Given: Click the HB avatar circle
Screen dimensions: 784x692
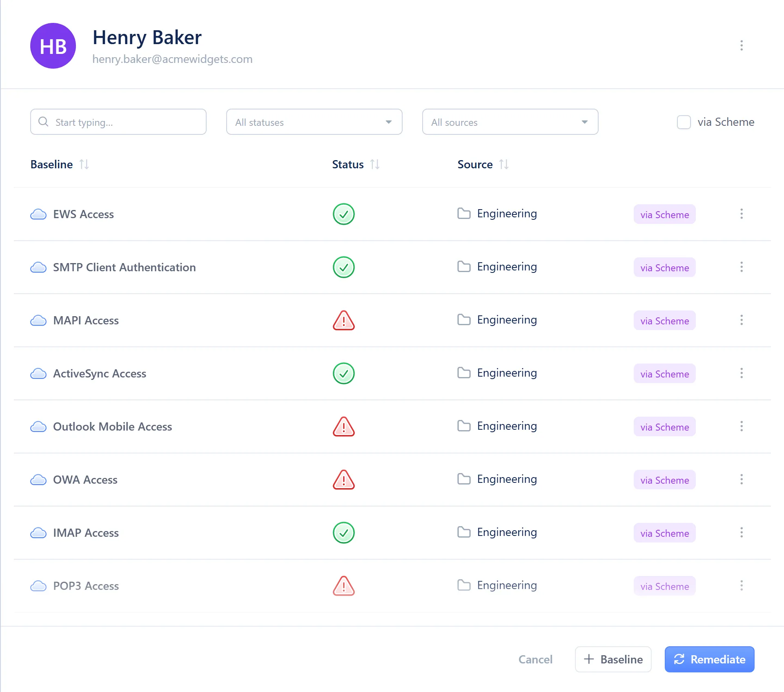Looking at the screenshot, I should 53,46.
